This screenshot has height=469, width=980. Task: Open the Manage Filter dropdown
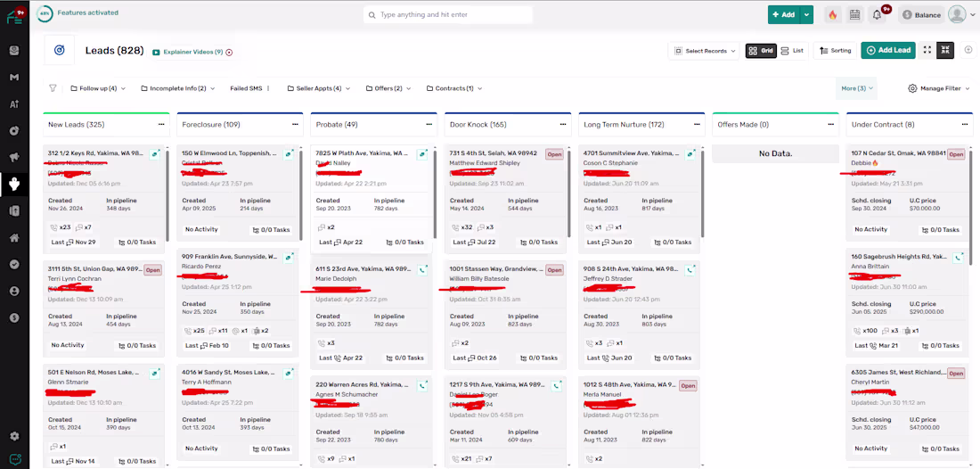[x=939, y=89]
